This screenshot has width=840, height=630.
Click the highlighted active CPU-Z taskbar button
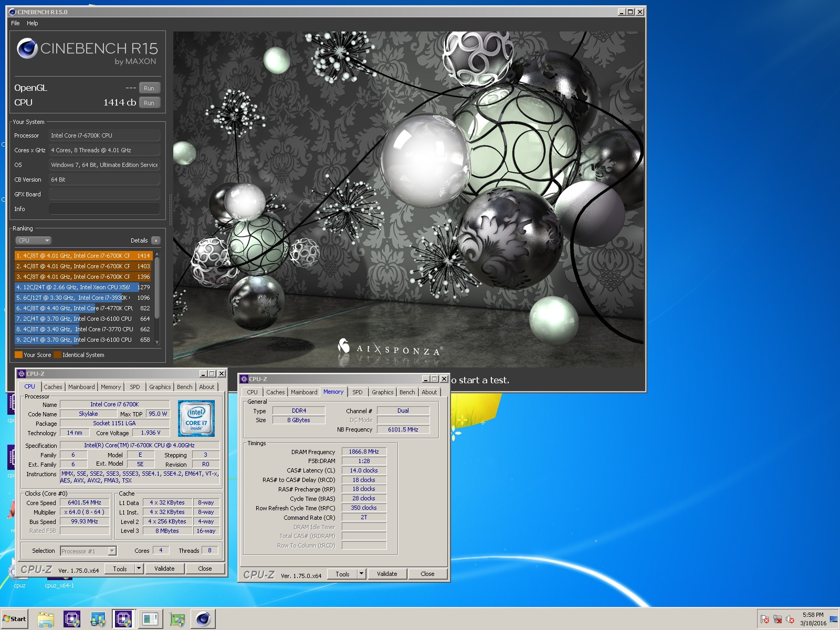coord(124,619)
